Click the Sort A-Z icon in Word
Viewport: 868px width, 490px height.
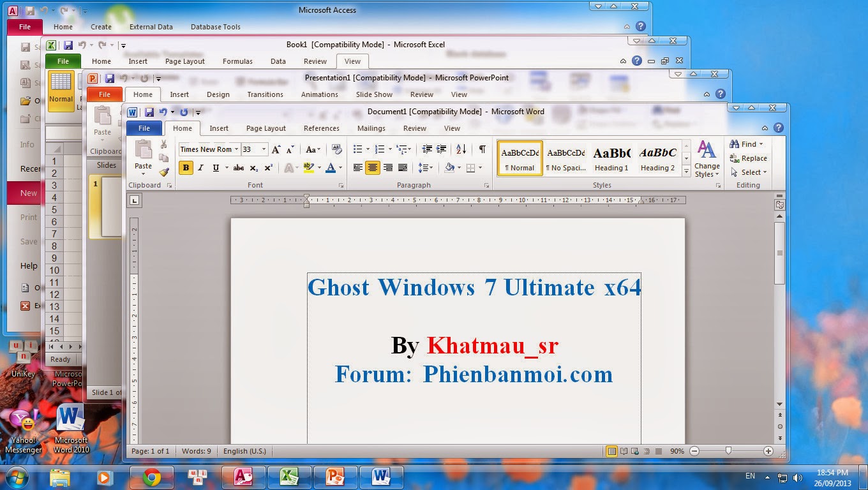[461, 149]
